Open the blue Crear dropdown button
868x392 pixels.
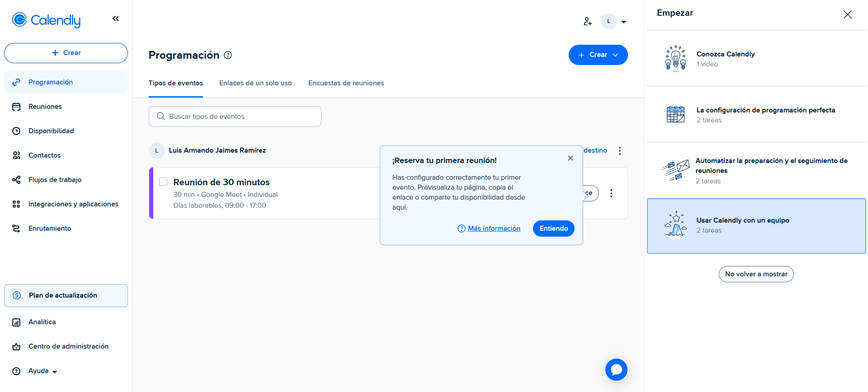(x=598, y=55)
